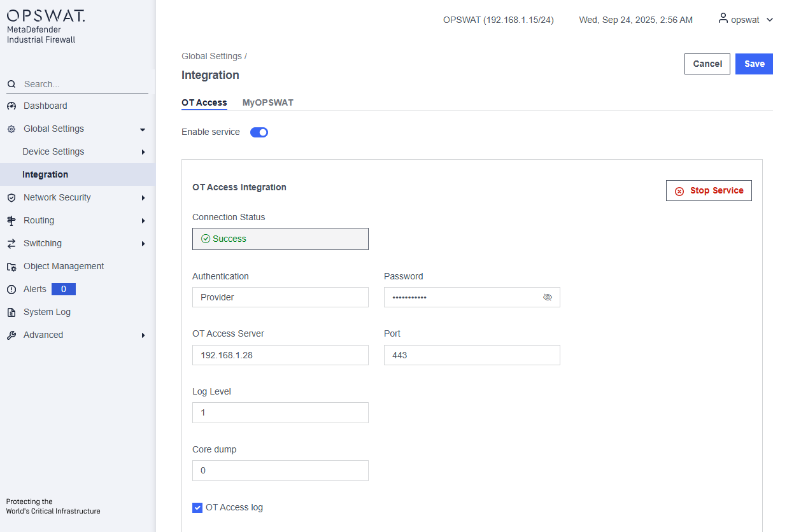
Task: Click the Stop Service button
Action: click(709, 190)
